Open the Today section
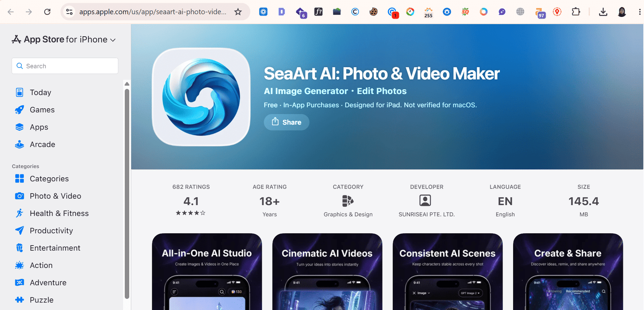Image resolution: width=644 pixels, height=310 pixels. [x=40, y=92]
